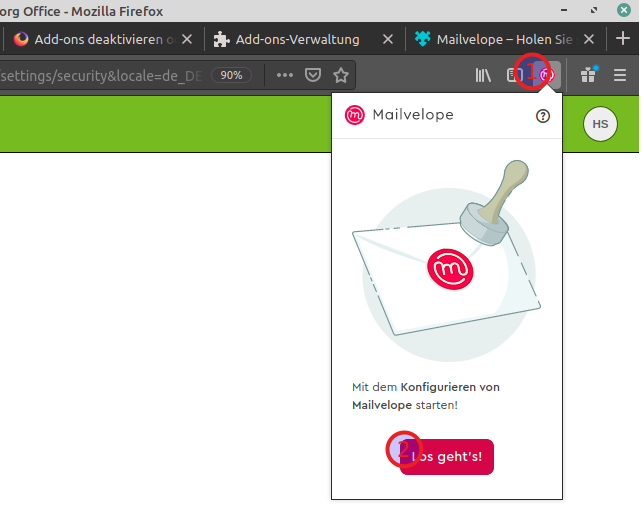642x506 pixels.
Task: Click the Konfigurieren von Mailvelope text
Action: click(x=426, y=396)
